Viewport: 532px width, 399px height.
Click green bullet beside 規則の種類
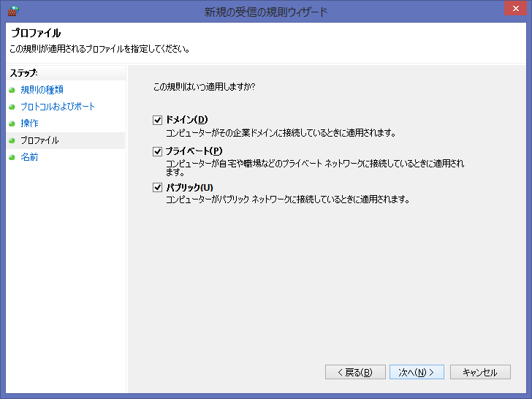point(12,90)
